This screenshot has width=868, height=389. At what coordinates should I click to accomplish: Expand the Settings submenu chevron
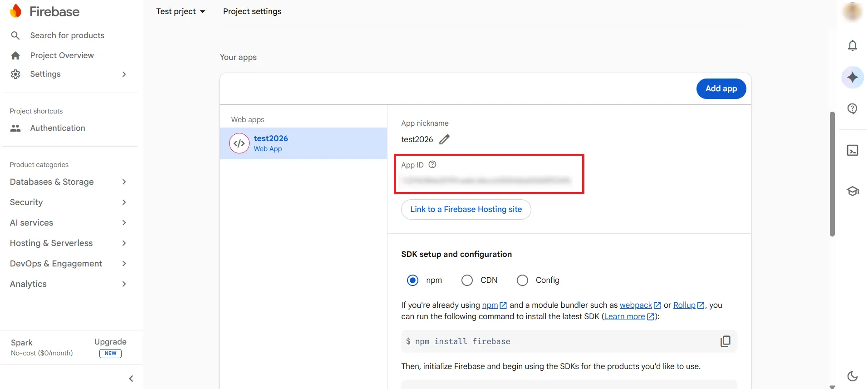124,74
